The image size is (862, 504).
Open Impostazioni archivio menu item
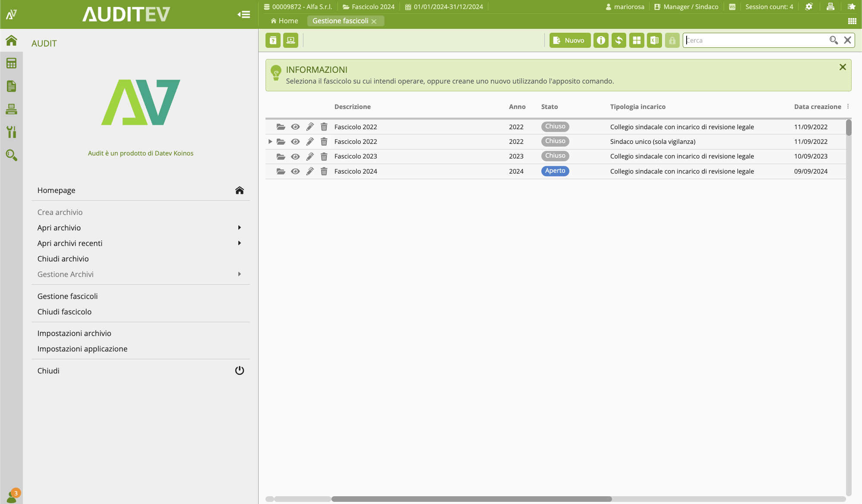point(141,333)
